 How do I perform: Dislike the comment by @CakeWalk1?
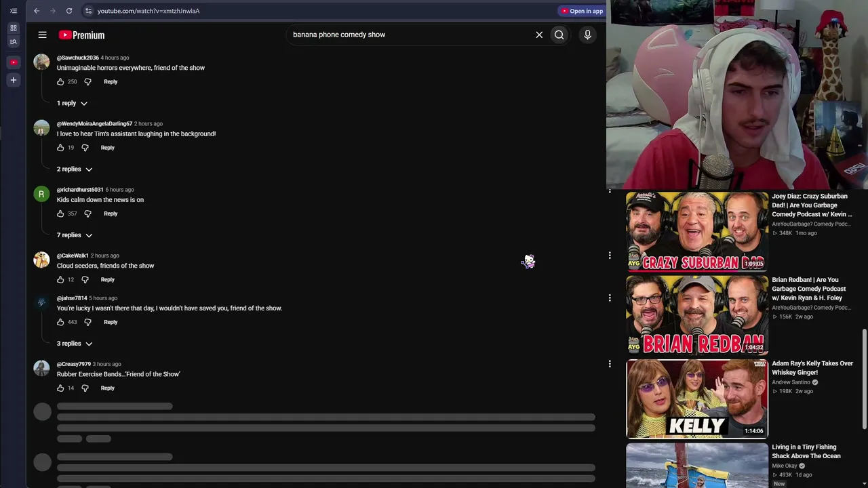point(85,279)
